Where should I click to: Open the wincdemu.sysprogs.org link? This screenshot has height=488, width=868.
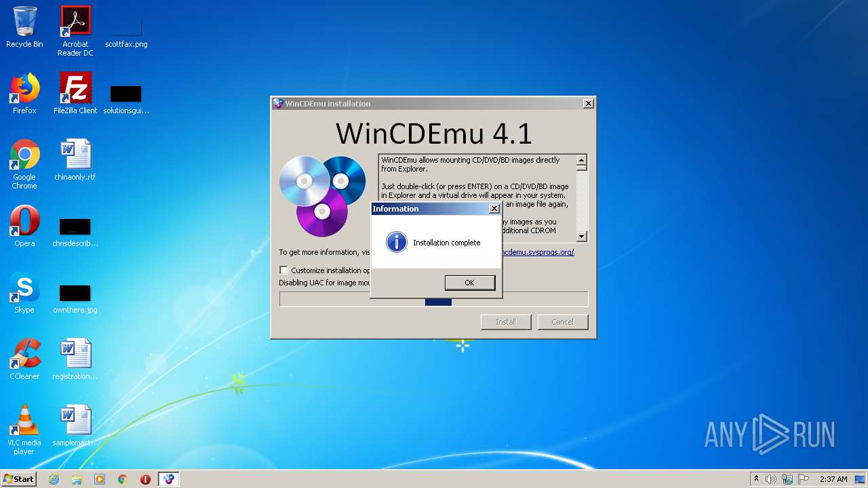[538, 252]
